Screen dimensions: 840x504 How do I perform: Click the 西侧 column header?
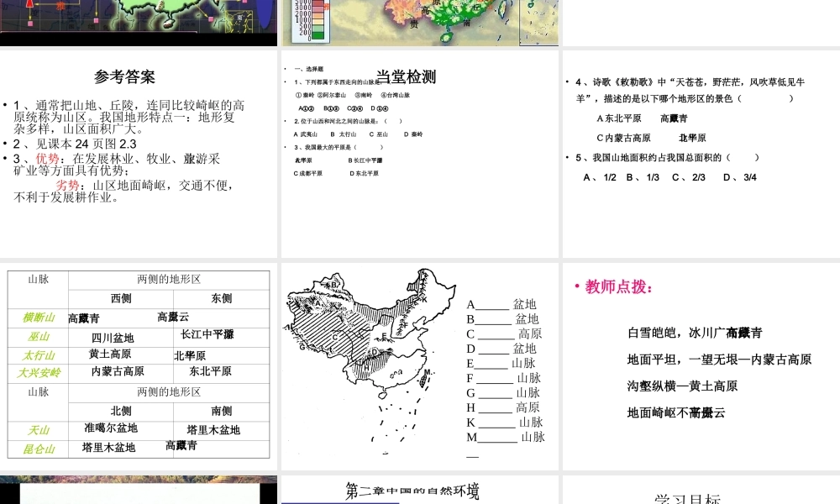[121, 298]
